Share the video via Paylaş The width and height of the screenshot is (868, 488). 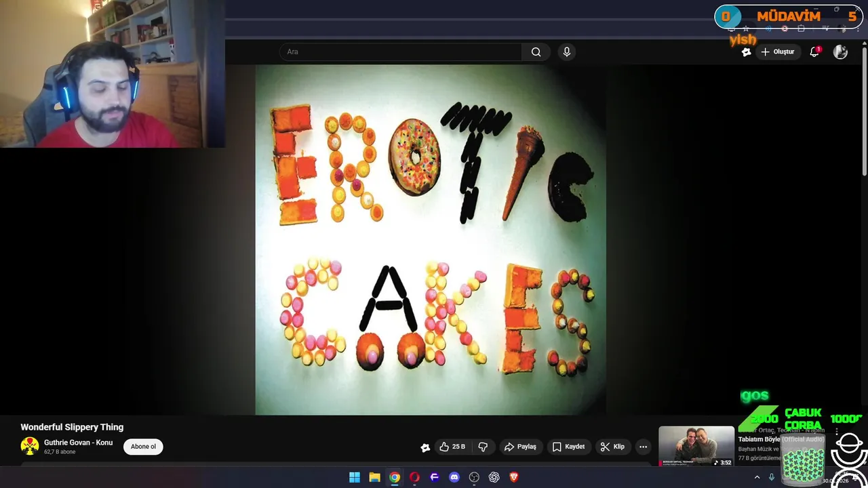(x=520, y=447)
